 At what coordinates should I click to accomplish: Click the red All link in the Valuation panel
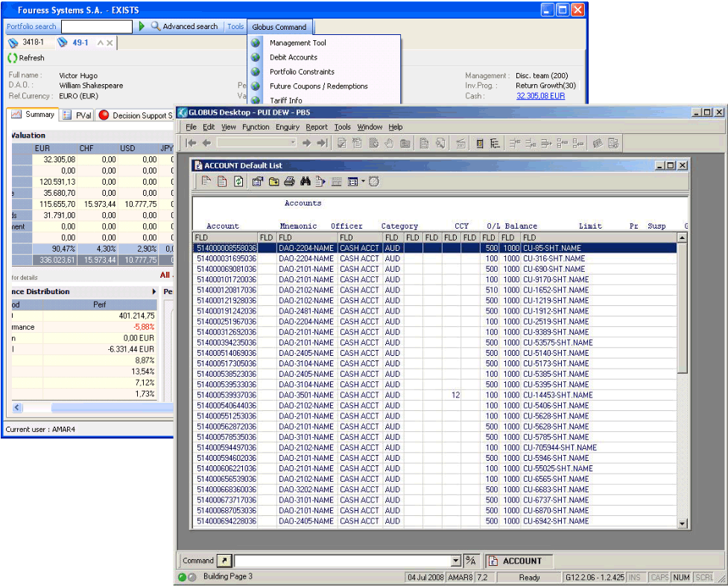click(165, 276)
